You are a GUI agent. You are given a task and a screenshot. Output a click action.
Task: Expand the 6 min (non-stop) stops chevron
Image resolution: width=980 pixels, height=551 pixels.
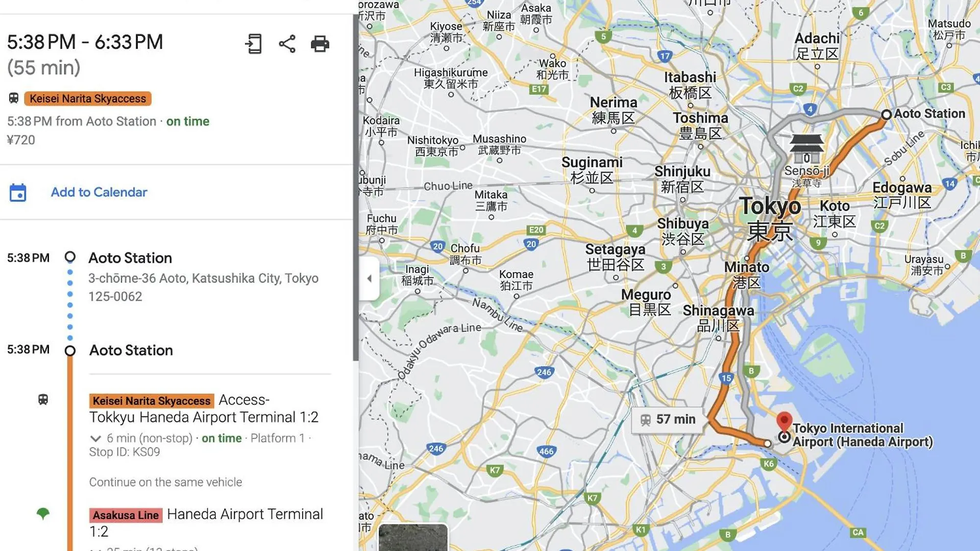95,438
